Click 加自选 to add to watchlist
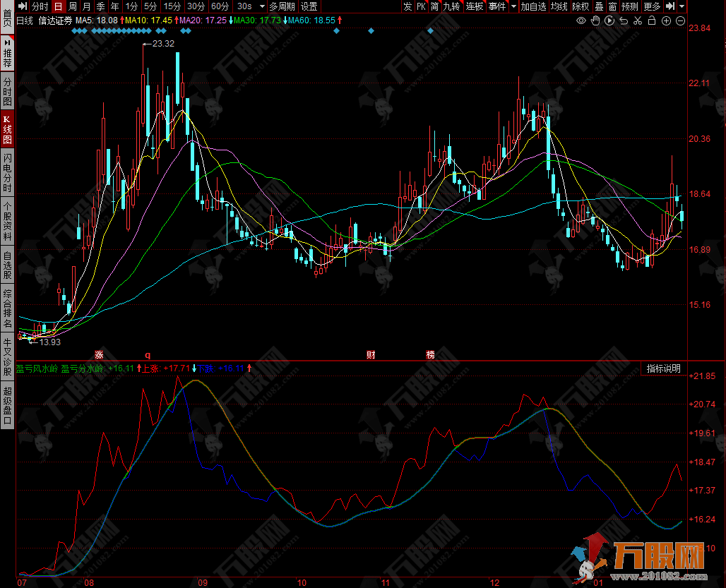This screenshot has width=726, height=588. tap(533, 6)
